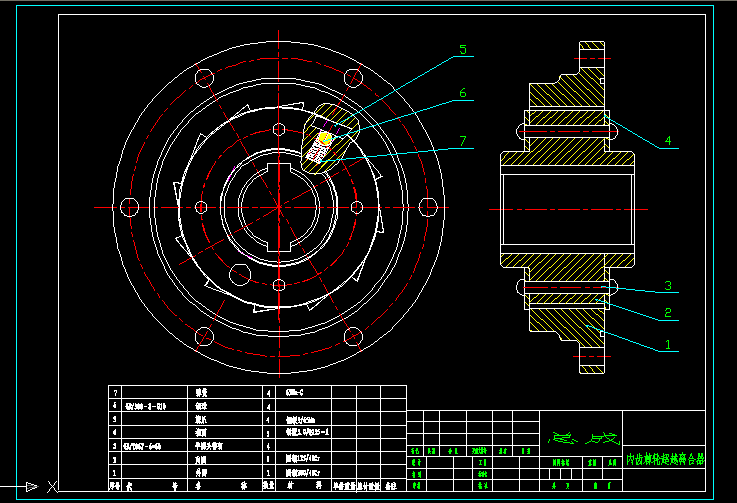Pick the rightmost flange hole on horizontal centerline
Screen dimensions: 737x503
pos(428,206)
